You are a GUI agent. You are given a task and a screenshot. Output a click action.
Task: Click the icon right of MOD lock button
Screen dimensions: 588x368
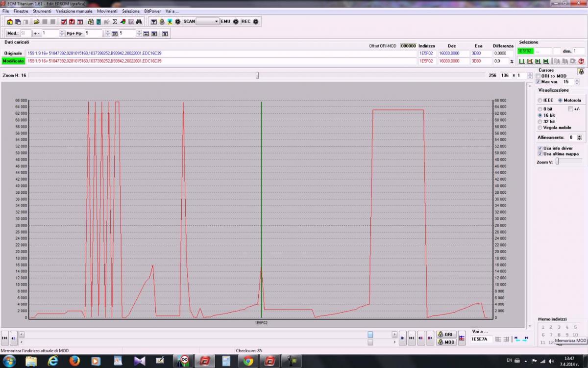pyautogui.click(x=462, y=338)
